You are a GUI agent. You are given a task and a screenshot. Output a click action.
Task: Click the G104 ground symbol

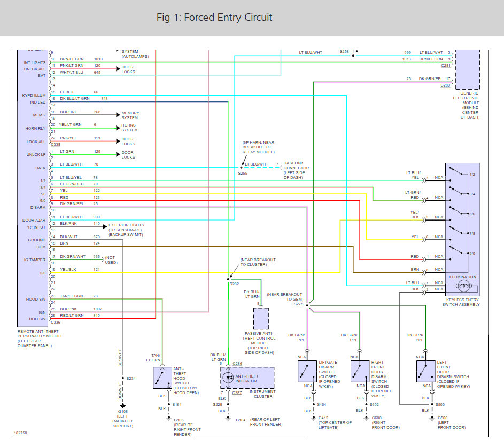[228, 419]
